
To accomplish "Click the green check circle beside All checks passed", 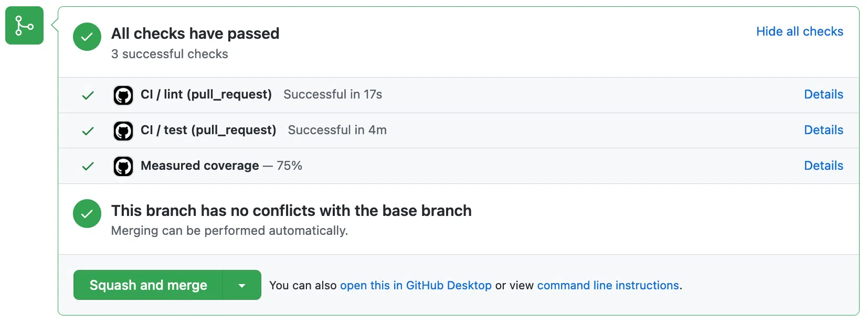I will pos(87,37).
